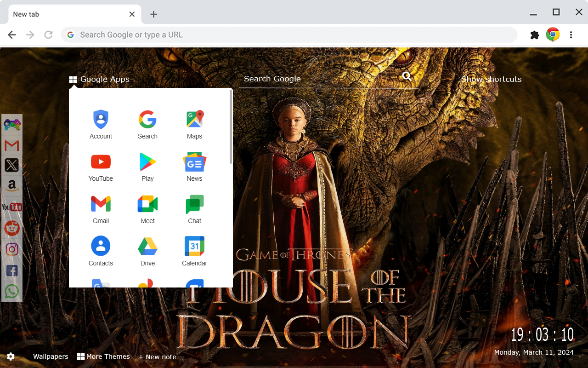Go back to the previous page

12,35
